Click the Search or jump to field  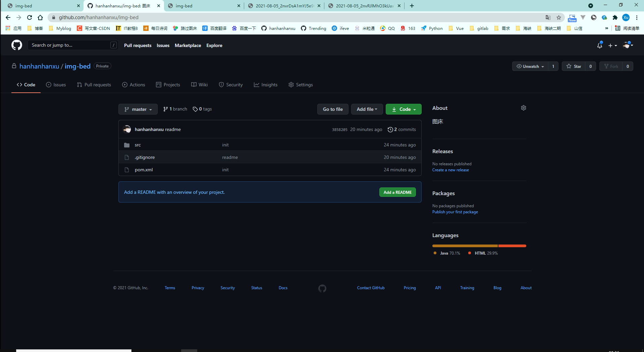pyautogui.click(x=70, y=45)
